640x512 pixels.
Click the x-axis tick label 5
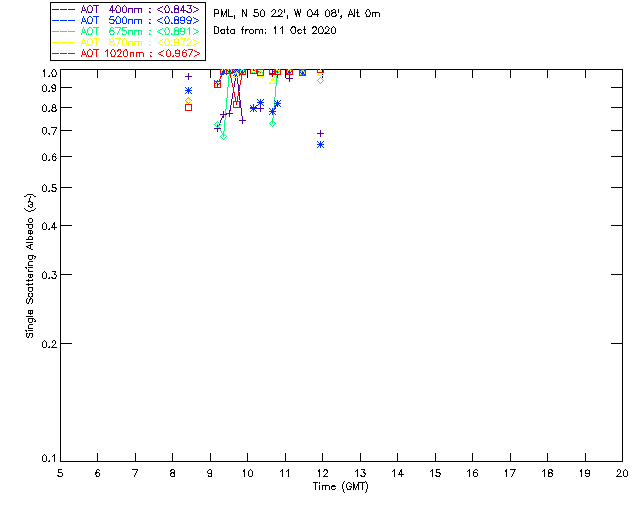[x=60, y=473]
